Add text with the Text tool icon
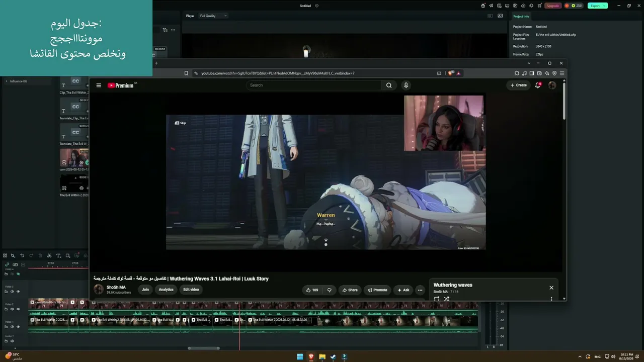 click(58, 255)
